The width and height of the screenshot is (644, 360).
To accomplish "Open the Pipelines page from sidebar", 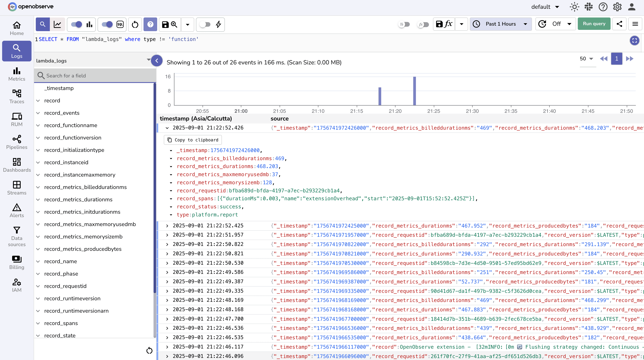I will (16, 142).
